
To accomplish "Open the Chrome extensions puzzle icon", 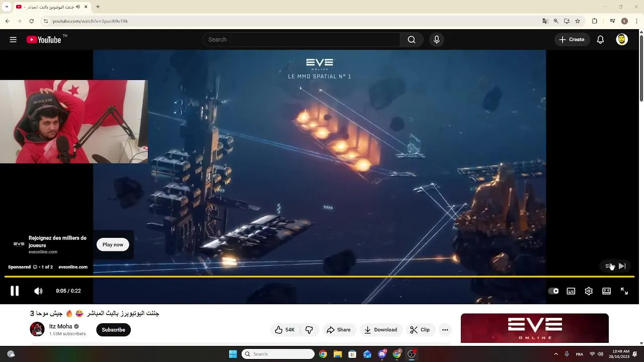I will coord(595,21).
